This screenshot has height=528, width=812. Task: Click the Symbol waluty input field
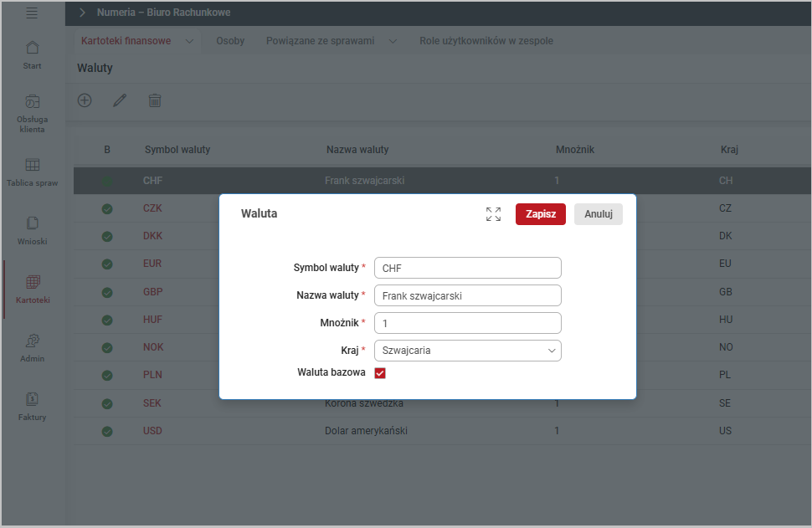[467, 268]
